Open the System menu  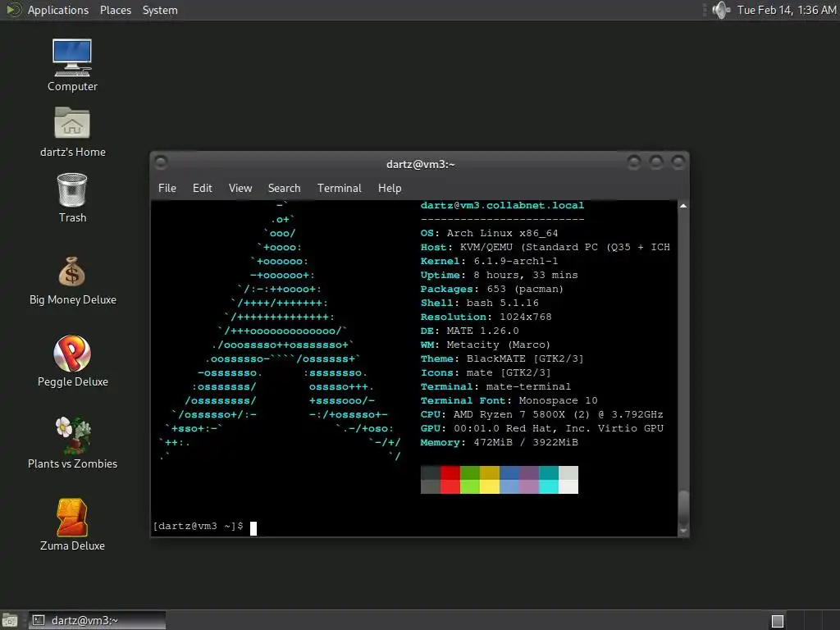[160, 10]
